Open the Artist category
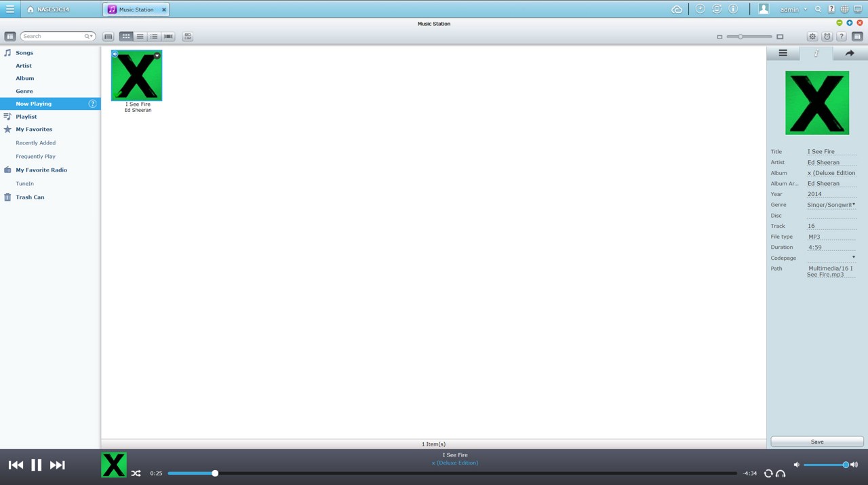Screen dimensions: 868x485 24,66
